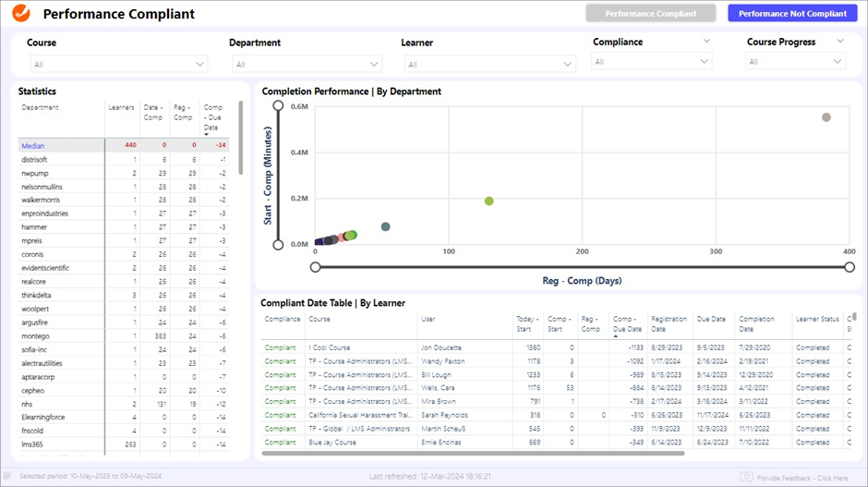Viewport: 868px width, 487px height.
Task: Open the Department filter dropdown
Action: coord(307,65)
